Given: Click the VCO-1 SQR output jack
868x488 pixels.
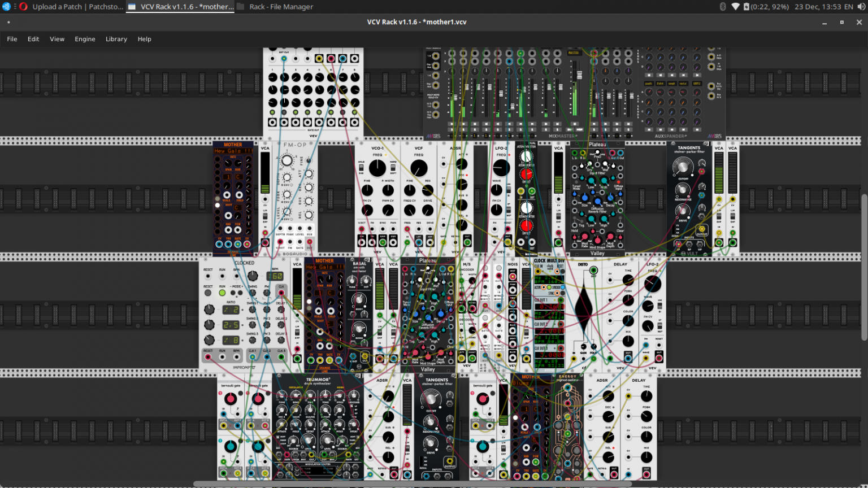Looking at the screenshot, I should [393, 243].
